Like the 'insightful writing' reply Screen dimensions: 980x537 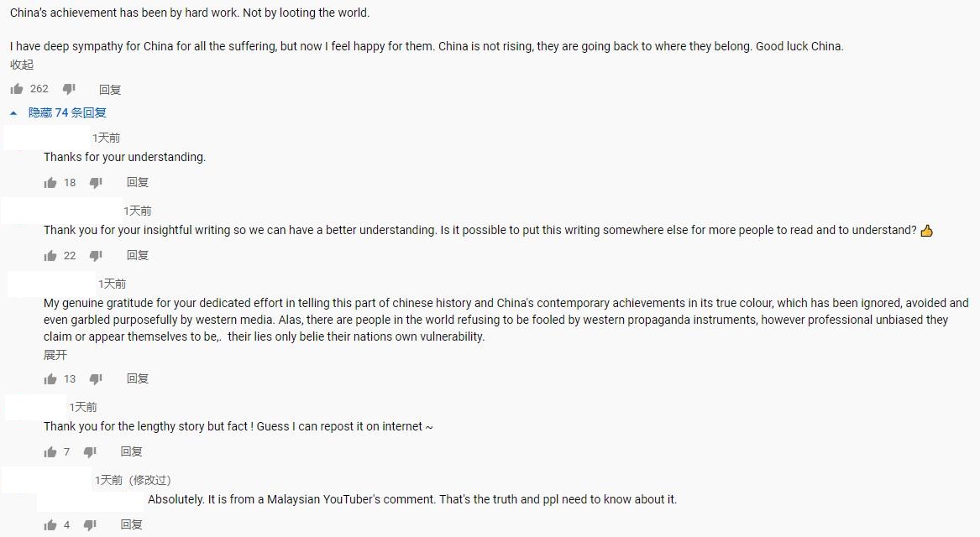[50, 255]
